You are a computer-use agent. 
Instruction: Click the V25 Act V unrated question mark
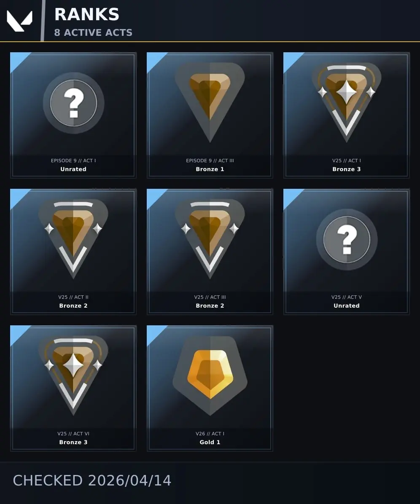point(347,239)
